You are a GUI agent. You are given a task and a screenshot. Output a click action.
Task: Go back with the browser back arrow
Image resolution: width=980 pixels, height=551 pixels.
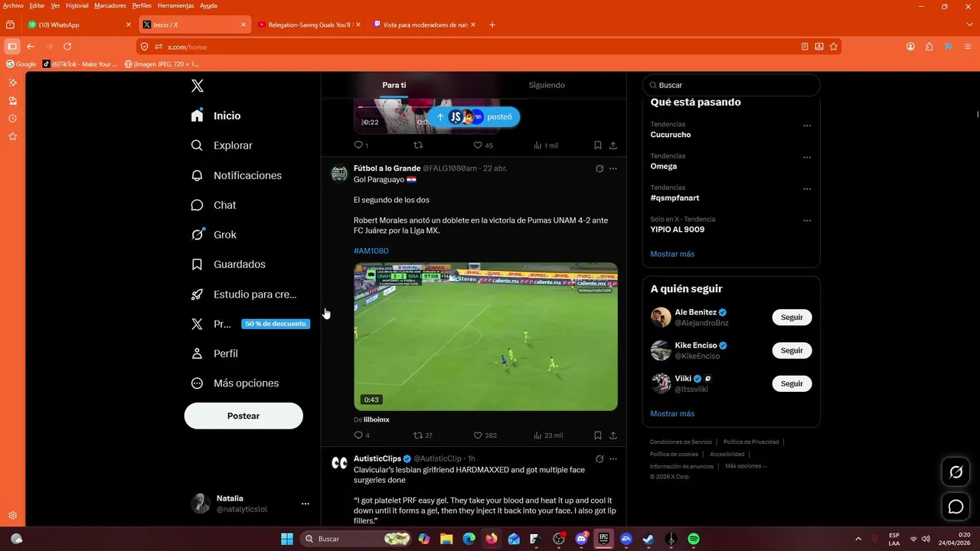(31, 47)
